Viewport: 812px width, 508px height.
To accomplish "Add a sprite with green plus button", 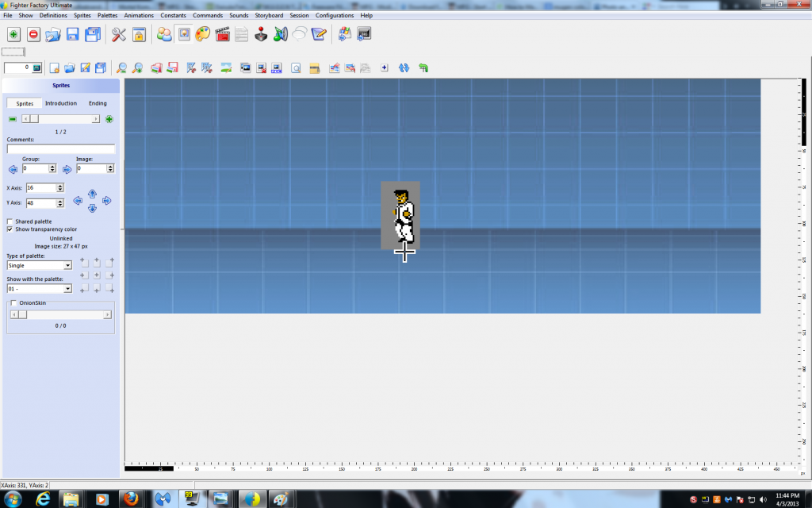I will click(x=109, y=119).
